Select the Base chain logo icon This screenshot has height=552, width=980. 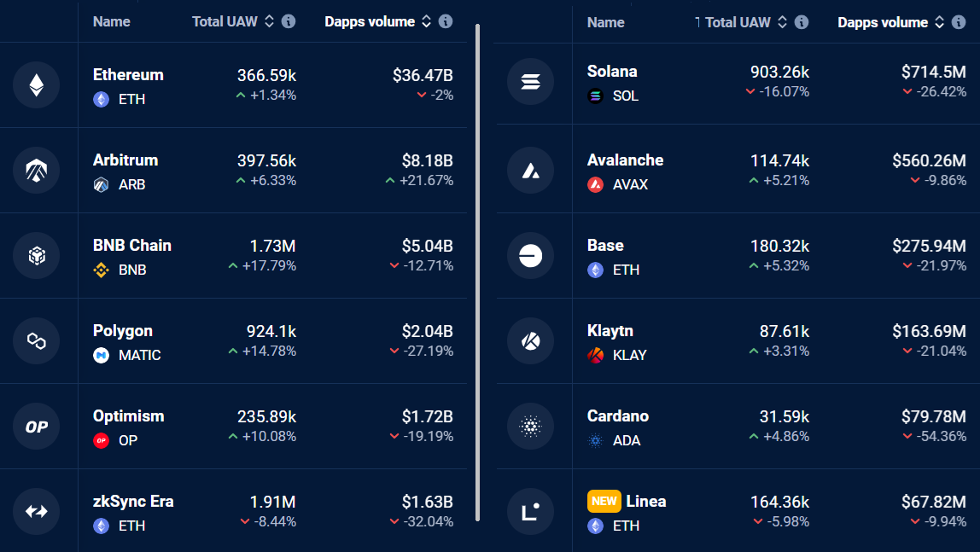tap(531, 255)
